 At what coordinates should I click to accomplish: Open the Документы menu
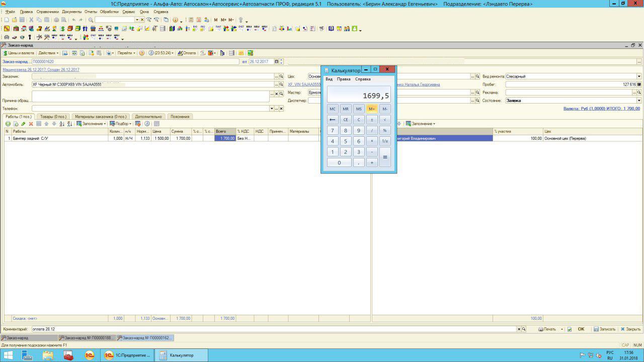(x=72, y=12)
